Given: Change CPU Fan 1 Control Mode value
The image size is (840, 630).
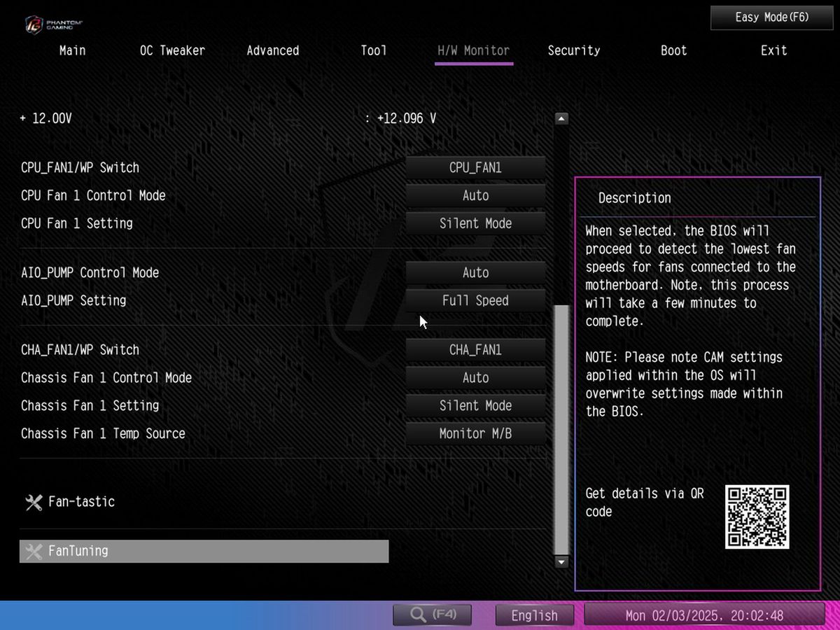Looking at the screenshot, I should (x=475, y=196).
